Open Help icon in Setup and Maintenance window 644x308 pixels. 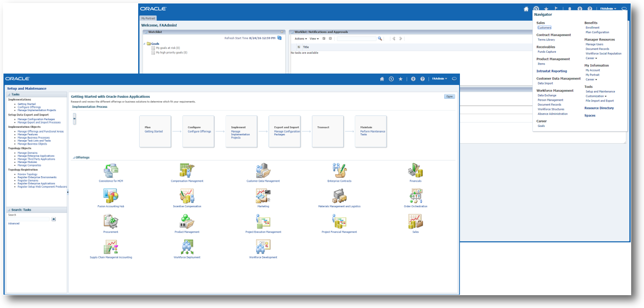[422, 78]
